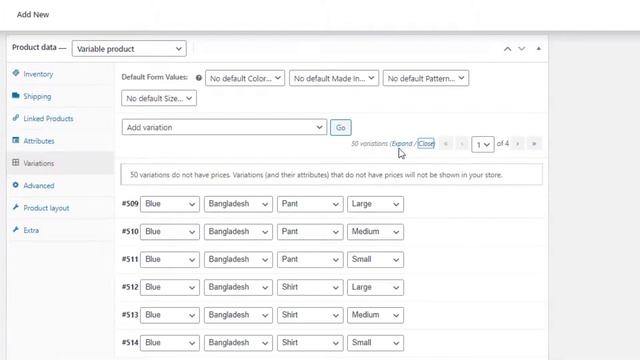The width and height of the screenshot is (640, 360).
Task: Open No default Size dropdown
Action: (159, 98)
